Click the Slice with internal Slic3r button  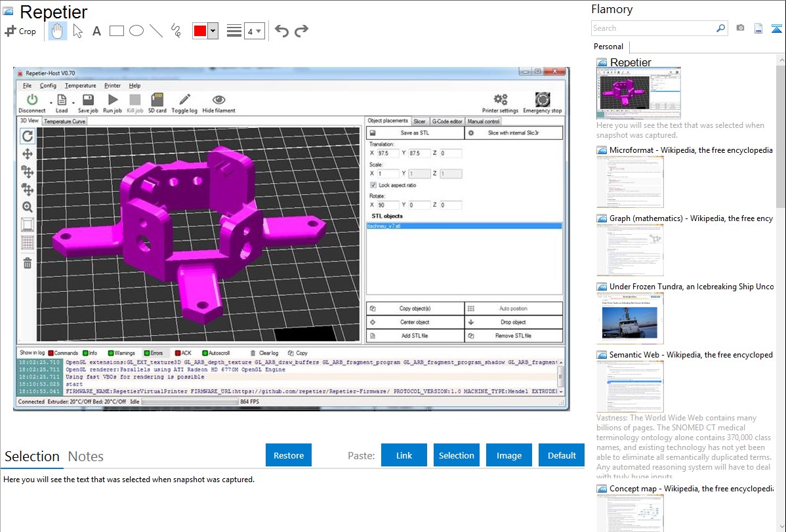point(513,133)
